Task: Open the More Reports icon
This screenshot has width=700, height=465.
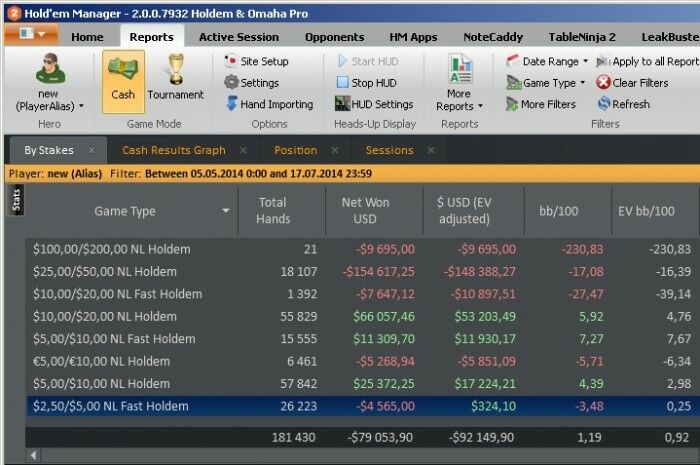Action: tap(460, 68)
